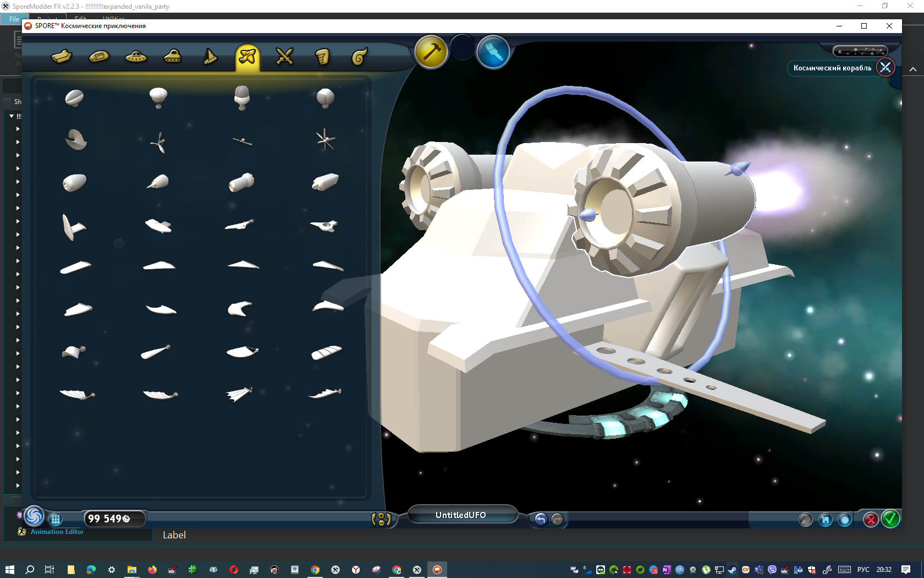Pick the pointed rocket nozzle part

(x=158, y=182)
